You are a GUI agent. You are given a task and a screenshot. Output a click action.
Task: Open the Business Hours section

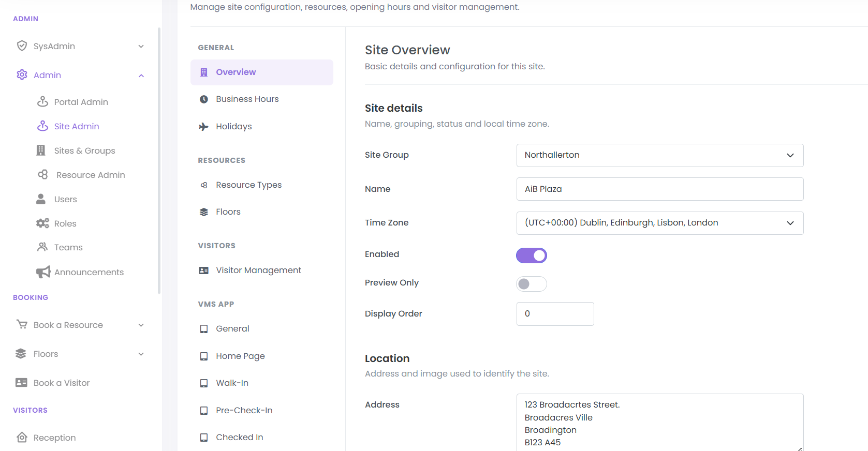[x=262, y=99]
